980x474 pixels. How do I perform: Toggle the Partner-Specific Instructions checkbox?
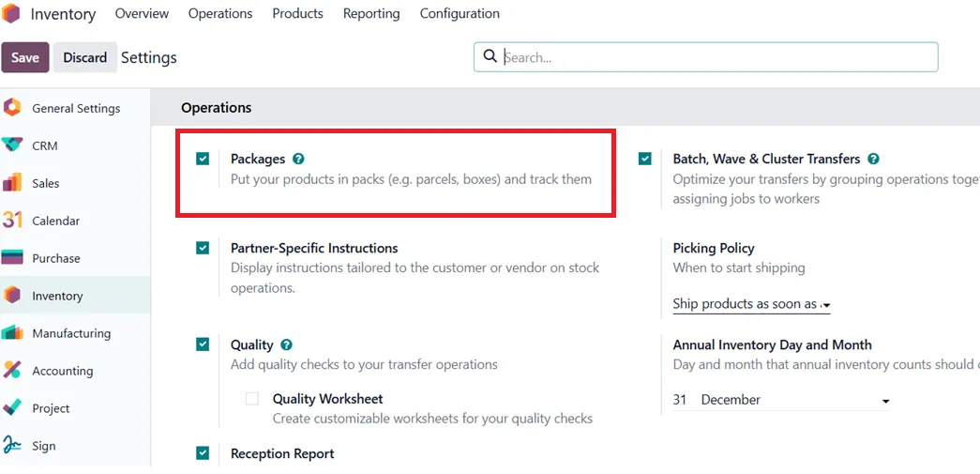(x=203, y=248)
